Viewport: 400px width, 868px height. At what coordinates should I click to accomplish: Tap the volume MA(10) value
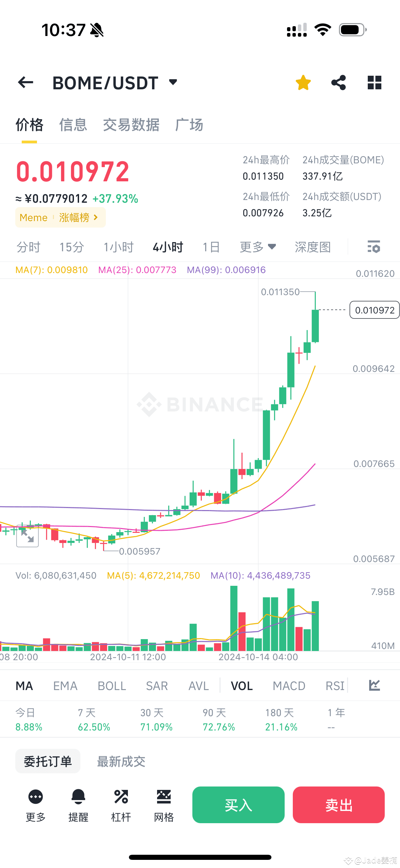[260, 576]
